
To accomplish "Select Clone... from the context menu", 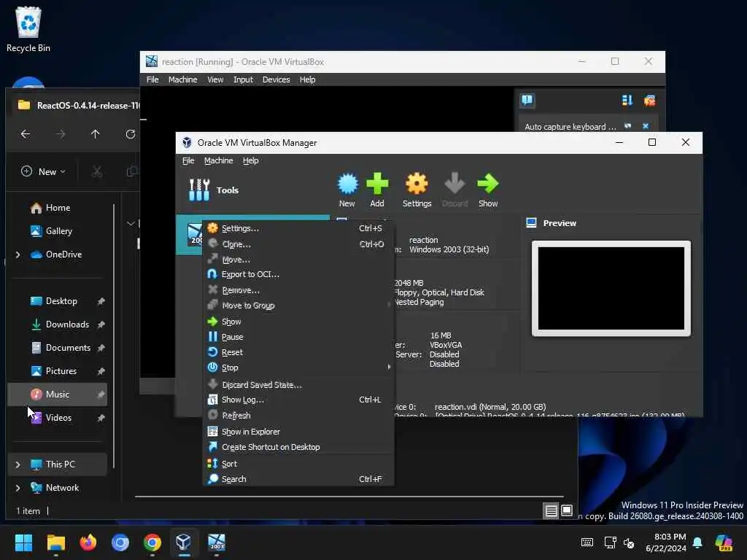I will click(x=298, y=244).
